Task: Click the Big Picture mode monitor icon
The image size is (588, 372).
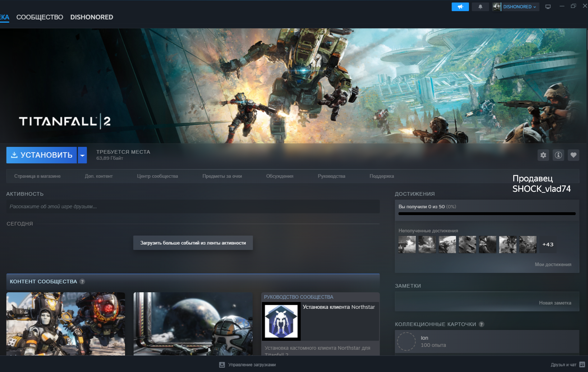Action: pos(548,7)
